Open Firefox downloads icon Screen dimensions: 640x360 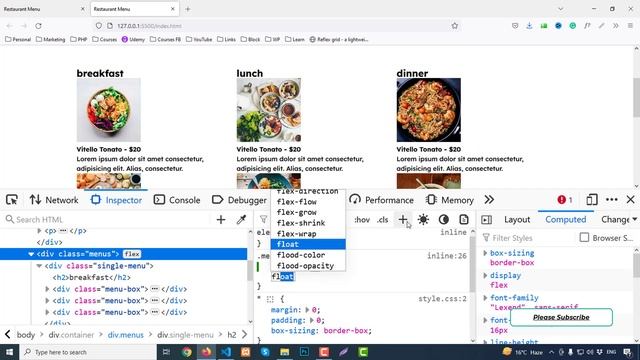point(529,26)
